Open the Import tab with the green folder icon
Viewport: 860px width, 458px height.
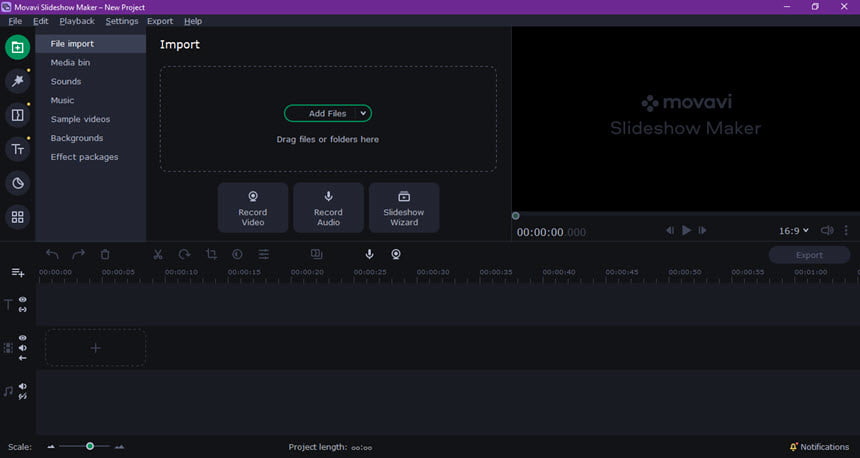coord(18,47)
